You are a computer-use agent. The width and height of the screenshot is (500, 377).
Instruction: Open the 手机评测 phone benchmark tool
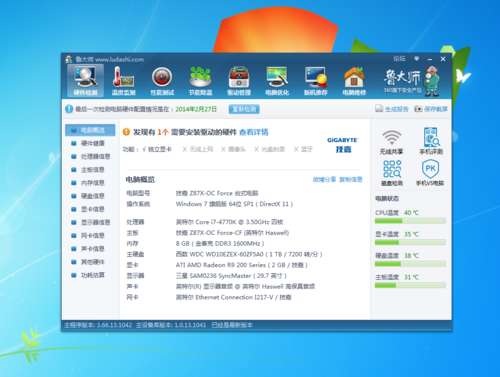click(x=431, y=141)
